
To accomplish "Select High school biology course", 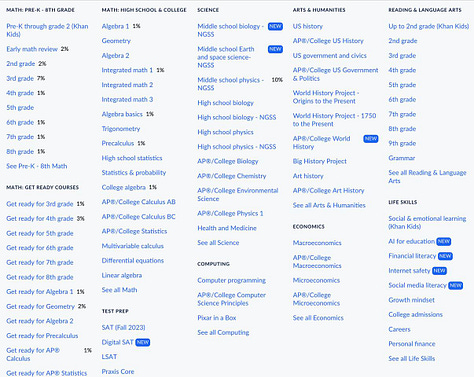I will tap(225, 103).
